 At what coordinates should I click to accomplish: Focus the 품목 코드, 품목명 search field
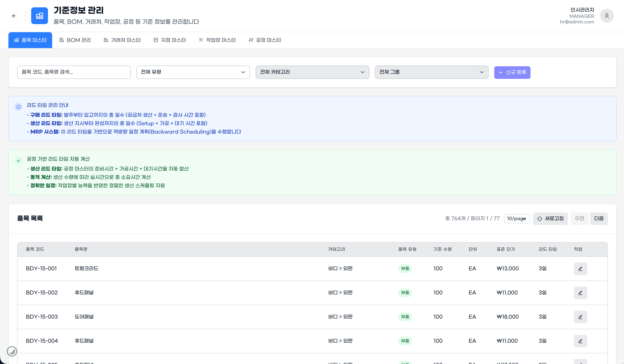click(x=74, y=72)
